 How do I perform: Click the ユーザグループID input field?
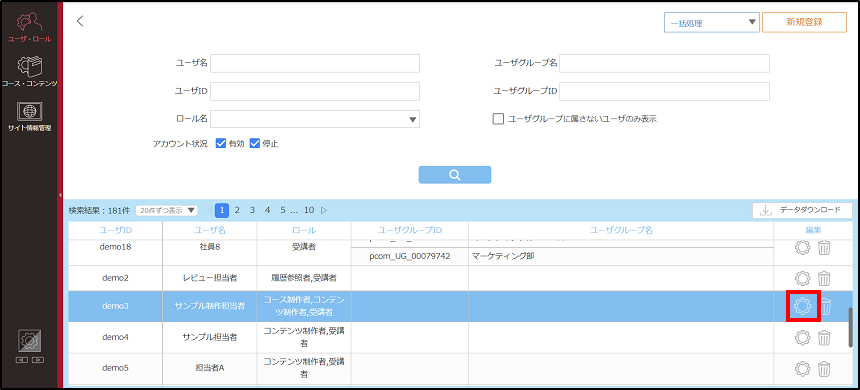click(x=664, y=91)
